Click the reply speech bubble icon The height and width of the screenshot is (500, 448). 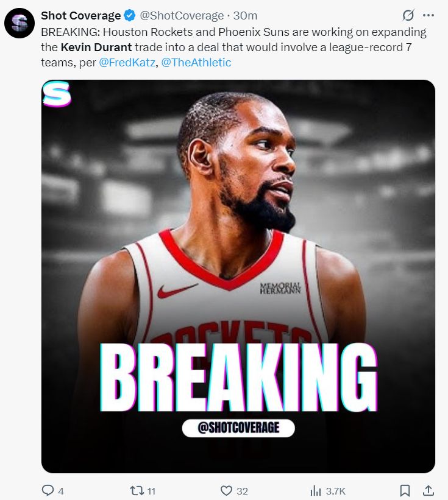click(48, 490)
